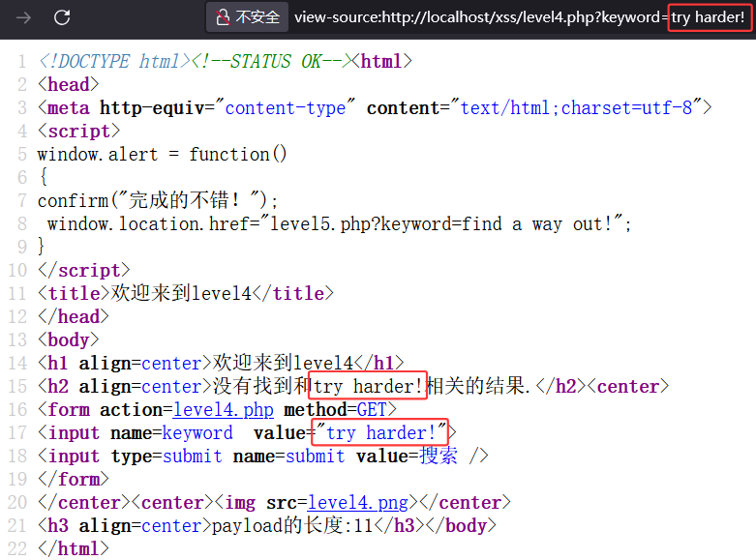Image resolution: width=756 pixels, height=560 pixels.
Task: Click the type=submit attribute value
Action: click(x=193, y=456)
